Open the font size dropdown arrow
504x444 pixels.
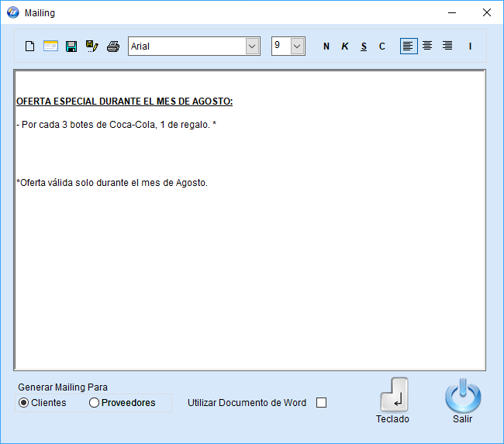tap(297, 46)
